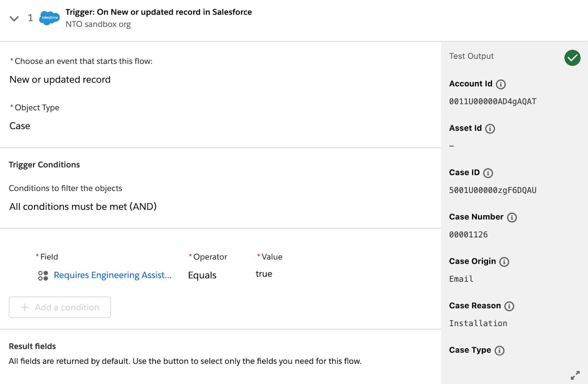
Task: Open Account Id info icon
Action: coord(501,84)
